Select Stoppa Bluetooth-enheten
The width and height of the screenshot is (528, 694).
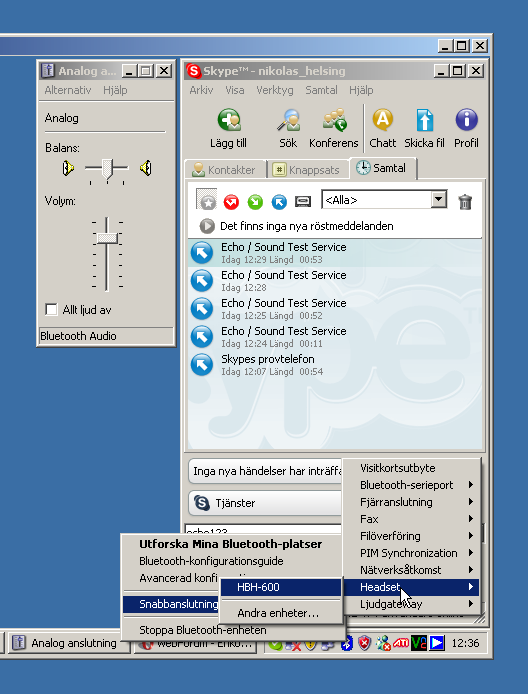pyautogui.click(x=203, y=630)
